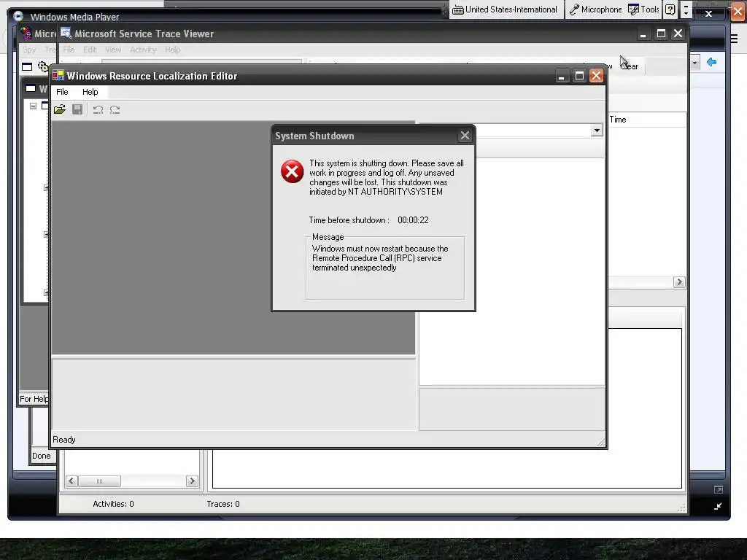Click the right scroll arrow below Time column
The height and width of the screenshot is (560, 747).
pyautogui.click(x=679, y=282)
